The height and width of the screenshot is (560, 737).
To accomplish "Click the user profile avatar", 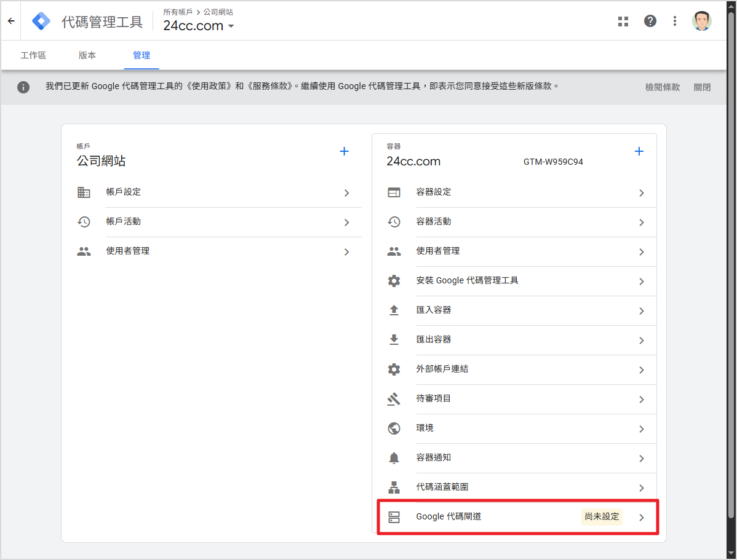I will coord(702,21).
